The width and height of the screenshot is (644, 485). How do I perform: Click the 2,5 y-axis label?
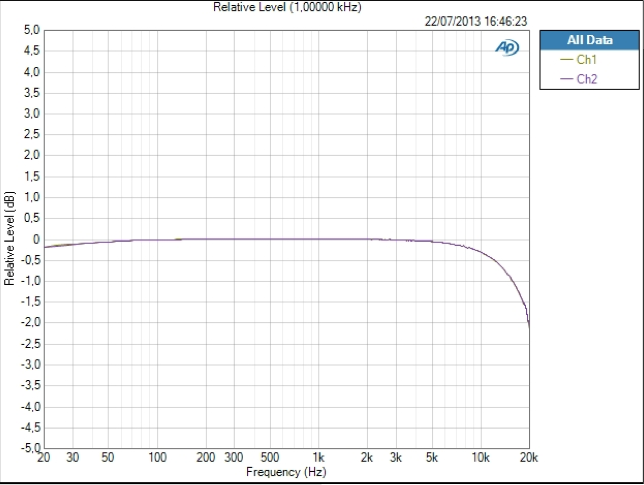(x=32, y=134)
